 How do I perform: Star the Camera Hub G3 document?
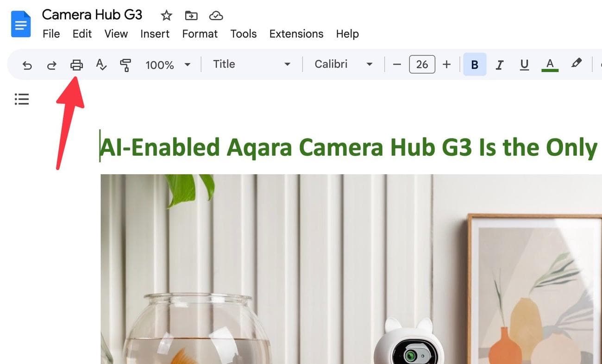166,16
